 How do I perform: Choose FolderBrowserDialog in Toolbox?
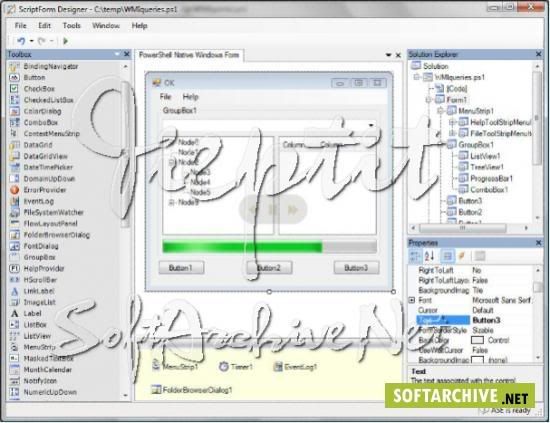coord(56,235)
